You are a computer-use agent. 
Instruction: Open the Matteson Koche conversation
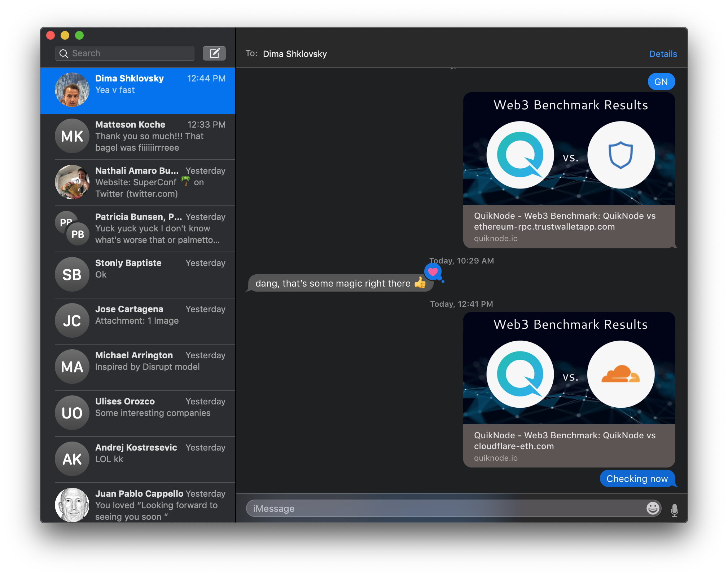[138, 137]
